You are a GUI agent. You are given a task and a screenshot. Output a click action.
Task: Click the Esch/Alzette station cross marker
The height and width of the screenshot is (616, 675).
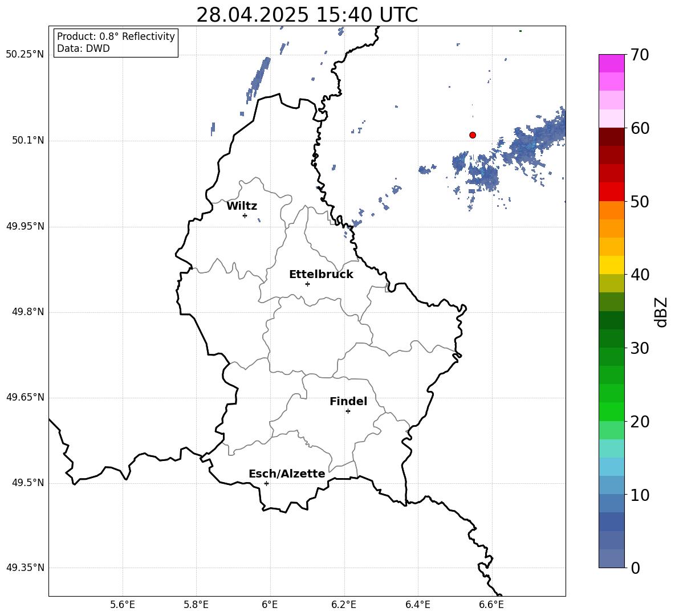266,483
